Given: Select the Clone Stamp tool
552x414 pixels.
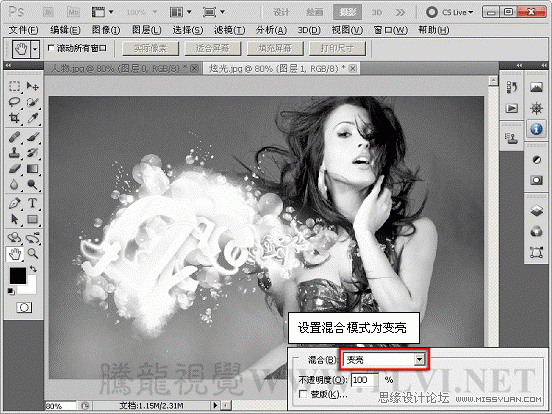Looking at the screenshot, I should coord(14,152).
